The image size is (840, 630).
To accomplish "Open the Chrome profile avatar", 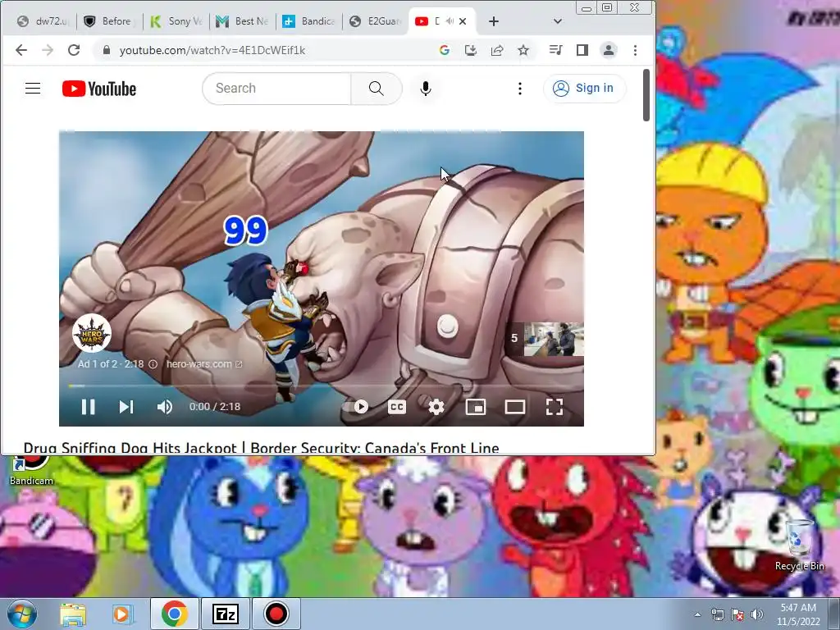I will point(609,50).
